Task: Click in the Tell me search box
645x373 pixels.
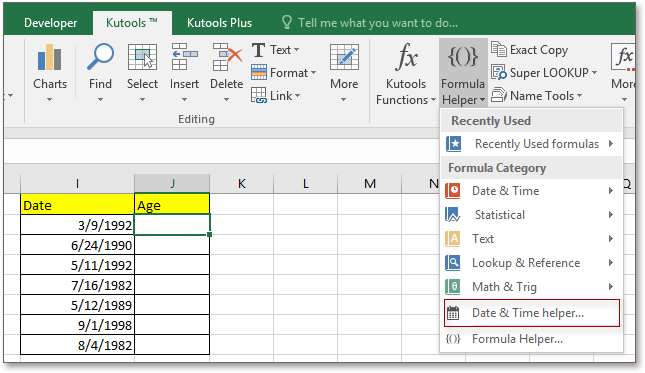Action: [378, 23]
